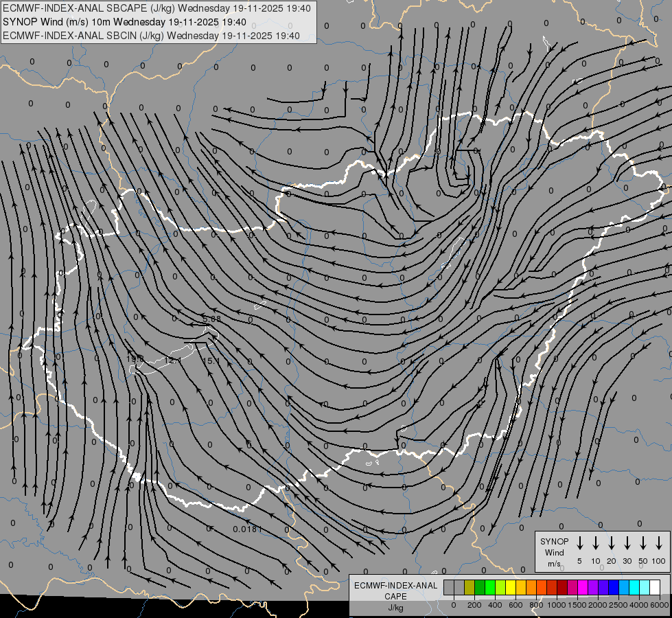Click the SYNOP Wind 10m title line
The height and width of the screenshot is (618, 672).
coord(124,22)
